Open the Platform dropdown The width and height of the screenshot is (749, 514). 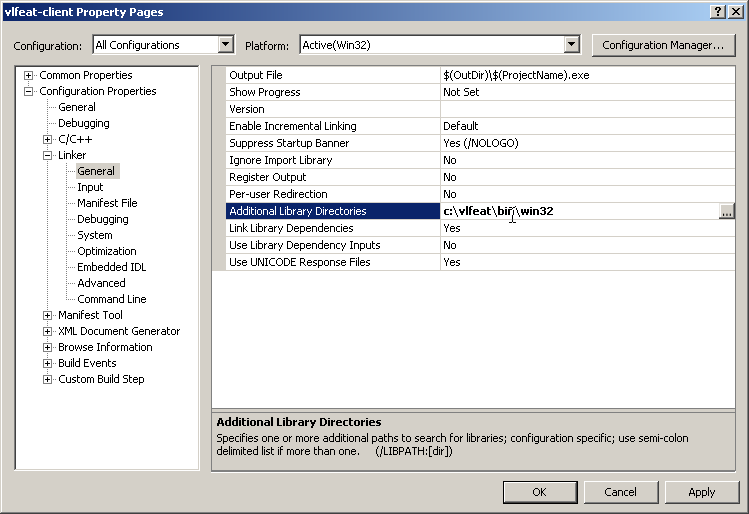point(571,45)
